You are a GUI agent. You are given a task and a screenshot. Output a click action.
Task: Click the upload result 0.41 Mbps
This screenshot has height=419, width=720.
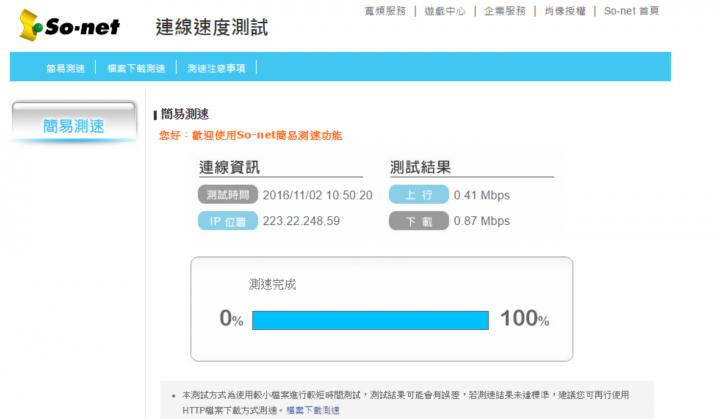(x=482, y=195)
